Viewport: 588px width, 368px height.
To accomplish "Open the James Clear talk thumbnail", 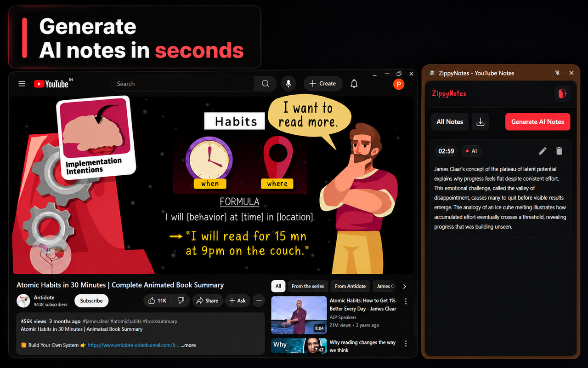I will pos(299,315).
